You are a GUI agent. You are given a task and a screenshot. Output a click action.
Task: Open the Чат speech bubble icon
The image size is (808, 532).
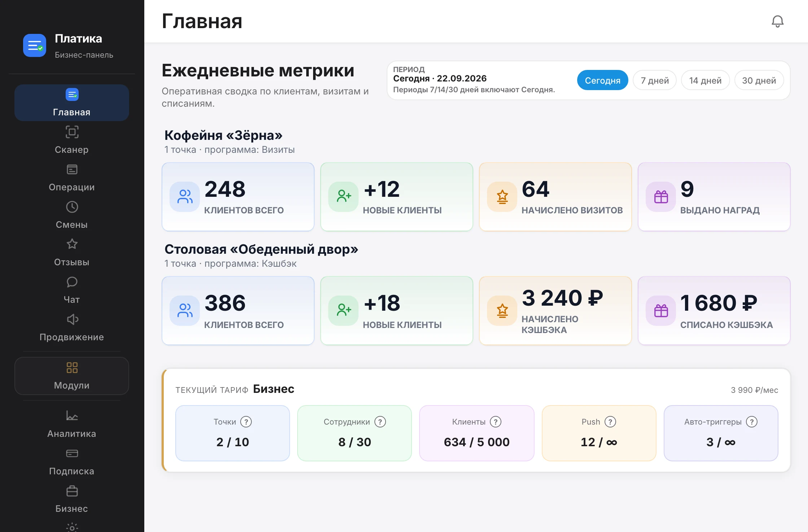pos(72,282)
